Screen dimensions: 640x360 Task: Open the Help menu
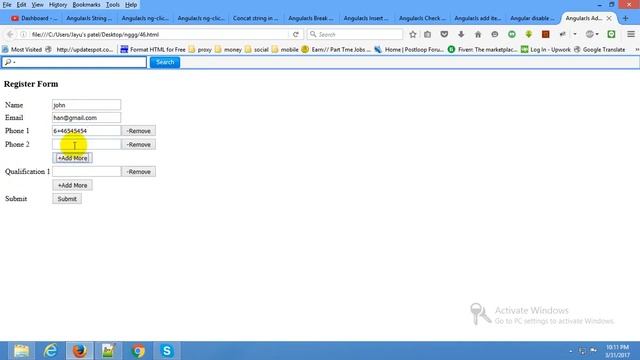coord(131,5)
